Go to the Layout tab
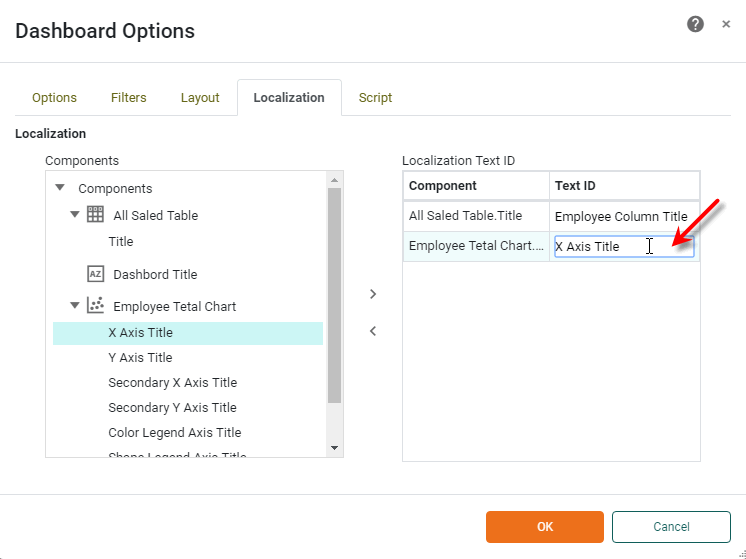Image resolution: width=746 pixels, height=559 pixels. [x=200, y=97]
